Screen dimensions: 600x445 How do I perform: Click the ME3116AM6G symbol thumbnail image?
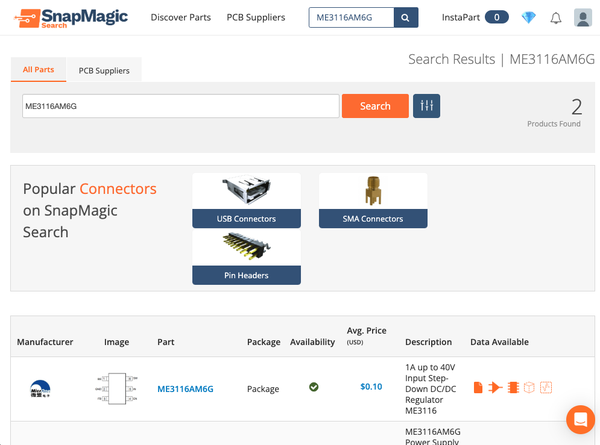tap(117, 388)
